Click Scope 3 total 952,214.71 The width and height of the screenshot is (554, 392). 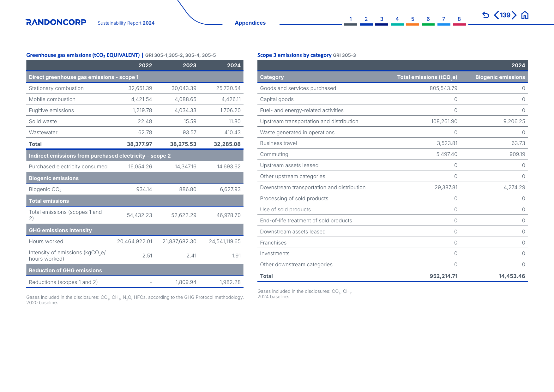(443, 276)
